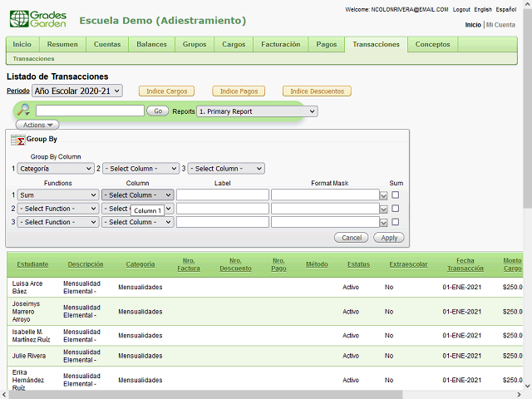Open the Mi Cuenta link

click(x=500, y=25)
